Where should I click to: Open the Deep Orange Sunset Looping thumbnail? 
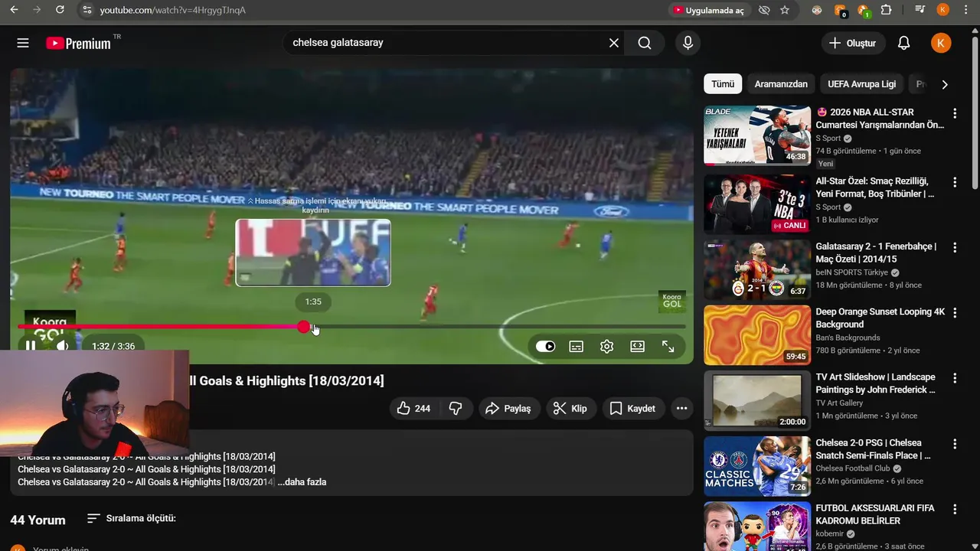pyautogui.click(x=757, y=335)
